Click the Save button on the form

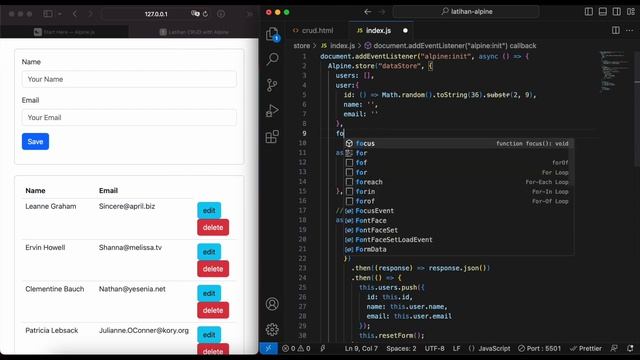click(x=36, y=141)
